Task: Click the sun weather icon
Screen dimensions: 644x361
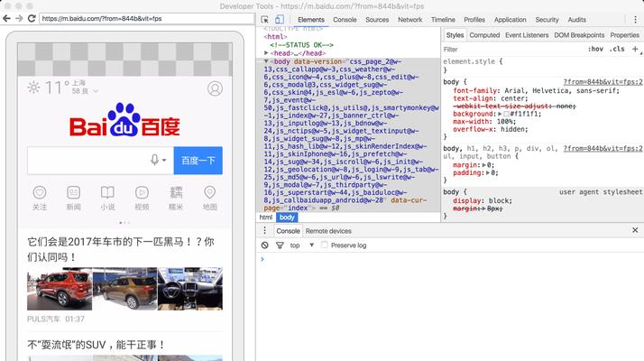Action: (x=33, y=88)
